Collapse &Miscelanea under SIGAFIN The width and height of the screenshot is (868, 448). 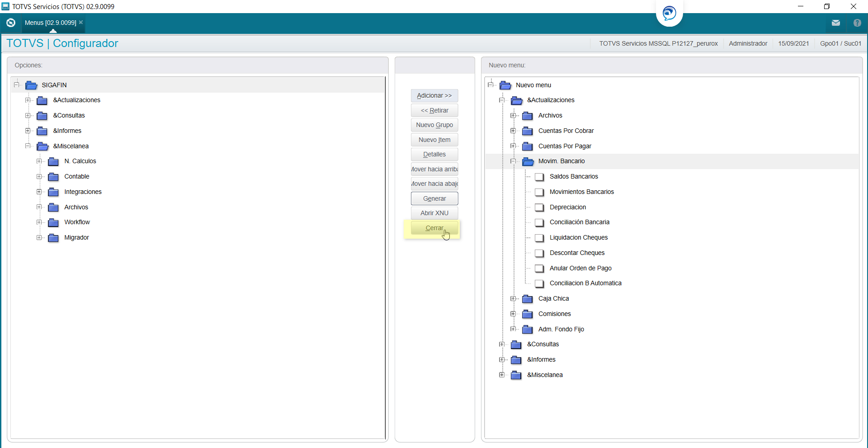tap(28, 146)
